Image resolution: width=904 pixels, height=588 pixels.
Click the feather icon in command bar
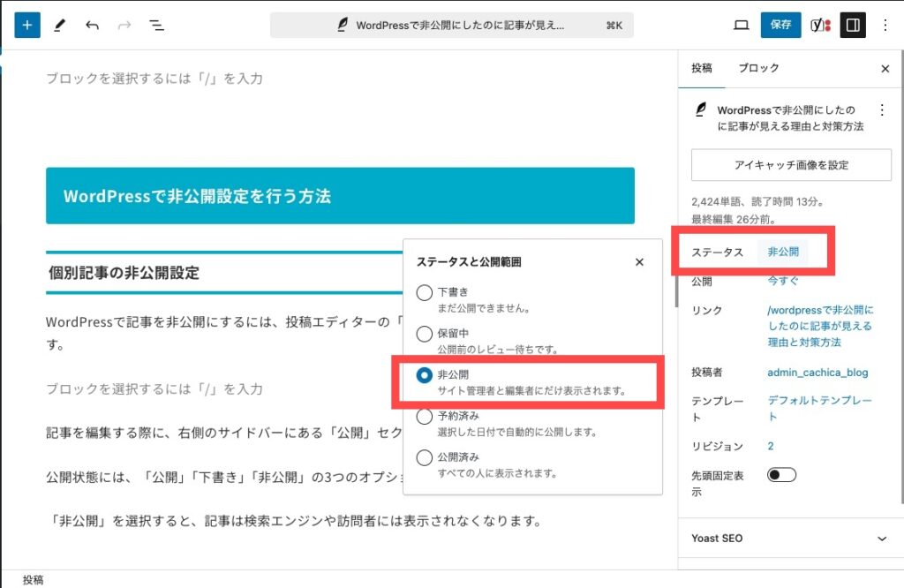pyautogui.click(x=343, y=25)
